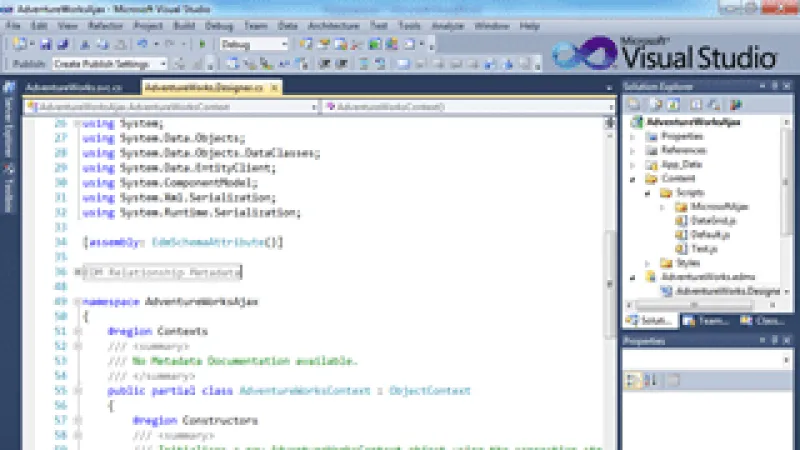Open the View menu
Image resolution: width=800 pixels, height=450 pixels.
tap(67, 26)
